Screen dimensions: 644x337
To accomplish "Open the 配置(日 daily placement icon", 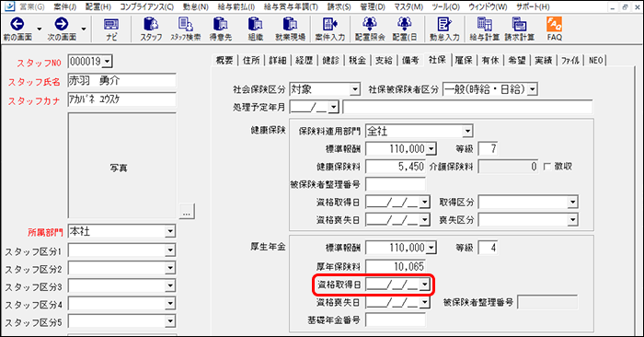I will click(405, 29).
